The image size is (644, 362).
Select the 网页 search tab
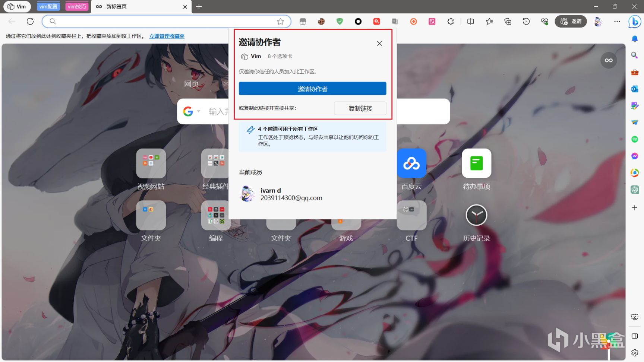(x=192, y=84)
